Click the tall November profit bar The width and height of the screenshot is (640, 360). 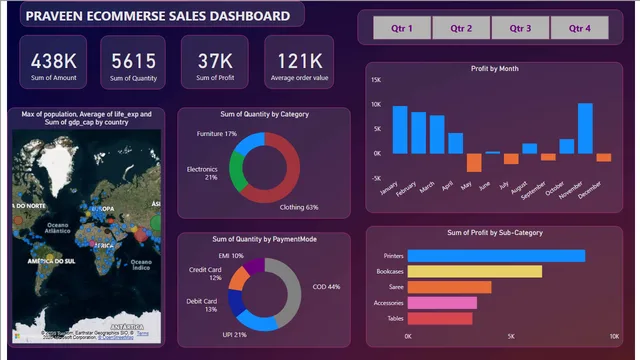(x=585, y=128)
